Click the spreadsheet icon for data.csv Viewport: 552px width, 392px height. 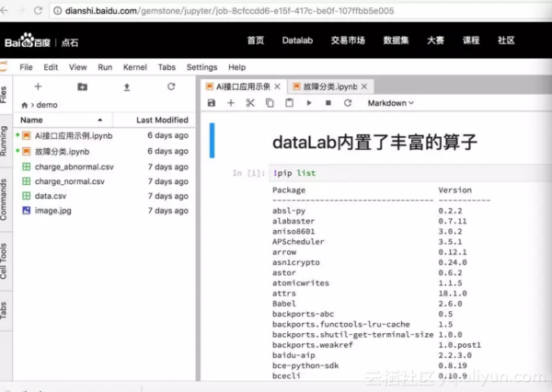[x=27, y=196]
